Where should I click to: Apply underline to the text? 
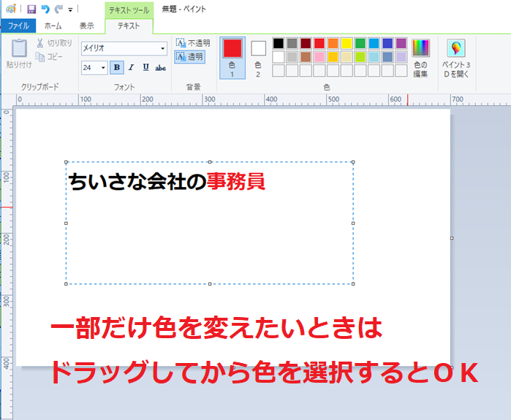coord(145,68)
